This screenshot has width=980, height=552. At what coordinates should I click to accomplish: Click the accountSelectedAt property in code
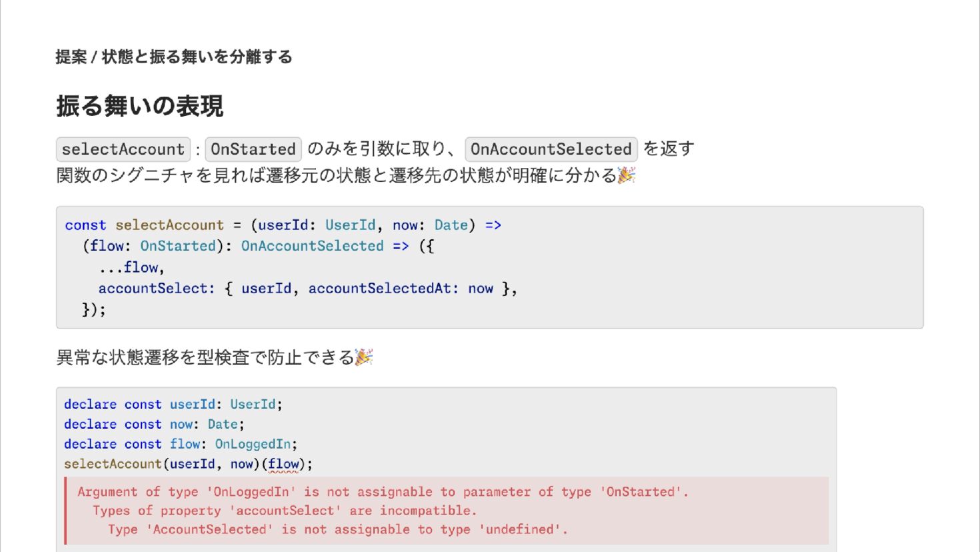click(379, 289)
